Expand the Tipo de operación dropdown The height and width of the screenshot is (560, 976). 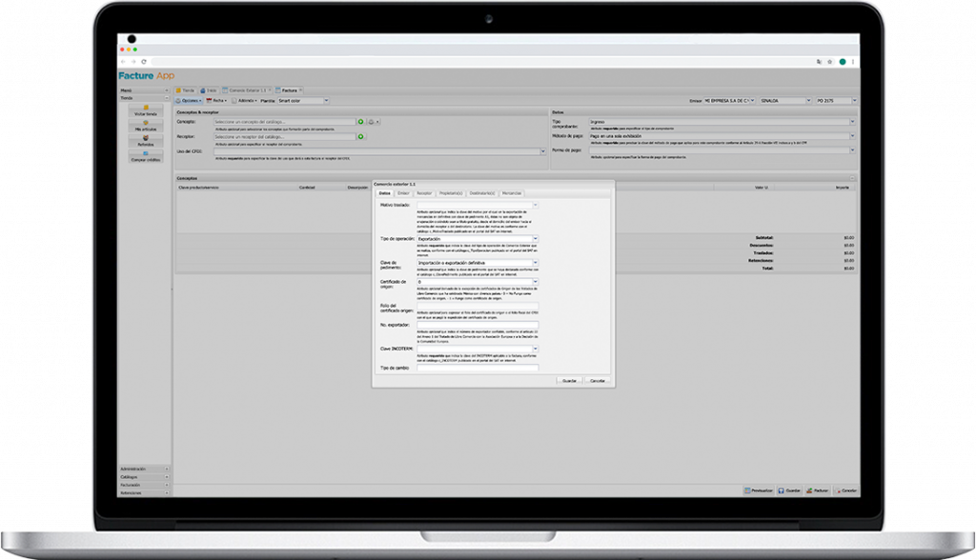(x=535, y=239)
